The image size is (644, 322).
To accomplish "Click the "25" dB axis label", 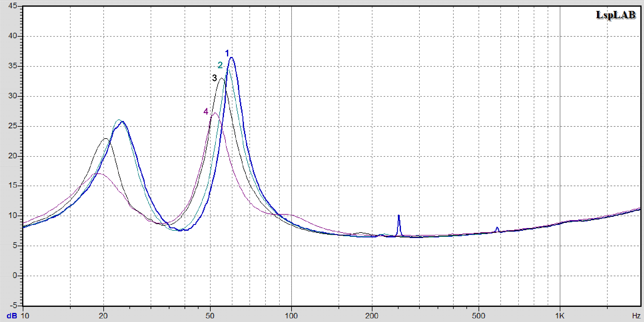I will (13, 126).
